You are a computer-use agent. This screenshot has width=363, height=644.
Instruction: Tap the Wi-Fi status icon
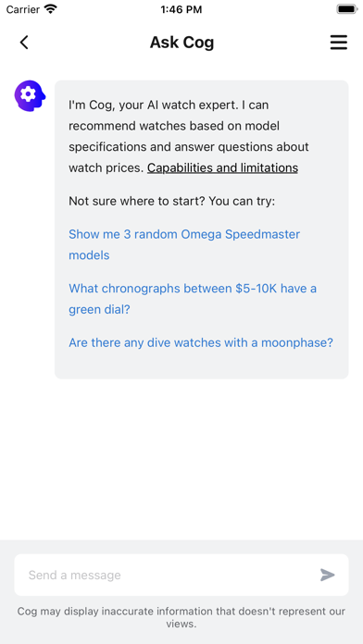51,9
